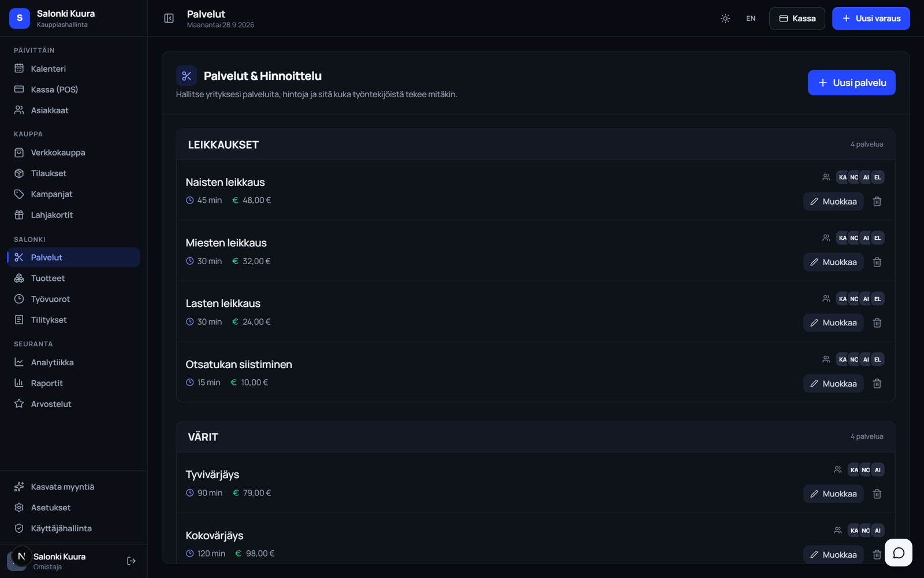Screen dimensions: 924x578
Task: Click the Salonki Kuura logo badge
Action: pos(20,18)
